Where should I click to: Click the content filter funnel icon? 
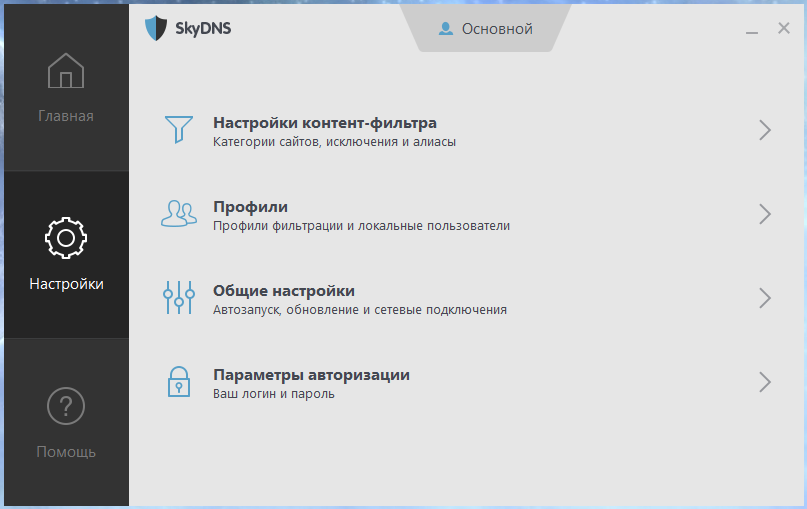(179, 129)
